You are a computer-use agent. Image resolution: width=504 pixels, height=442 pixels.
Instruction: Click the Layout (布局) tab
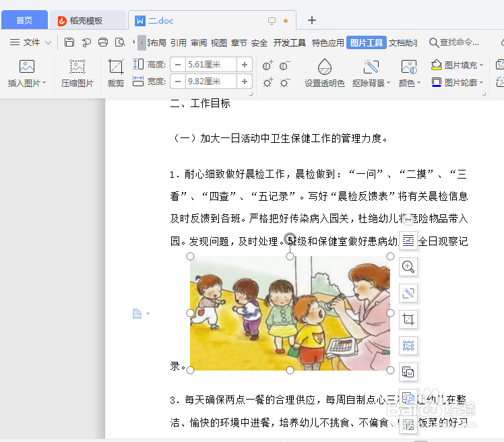(156, 42)
